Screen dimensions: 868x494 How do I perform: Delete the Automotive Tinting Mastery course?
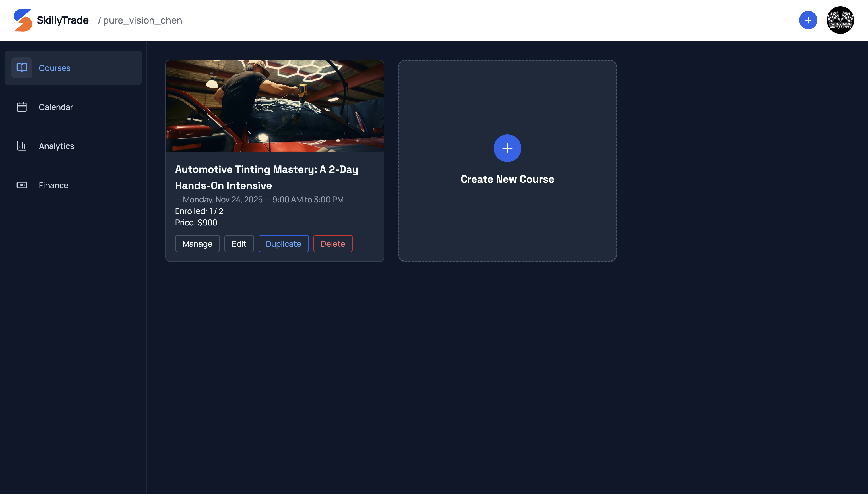333,243
